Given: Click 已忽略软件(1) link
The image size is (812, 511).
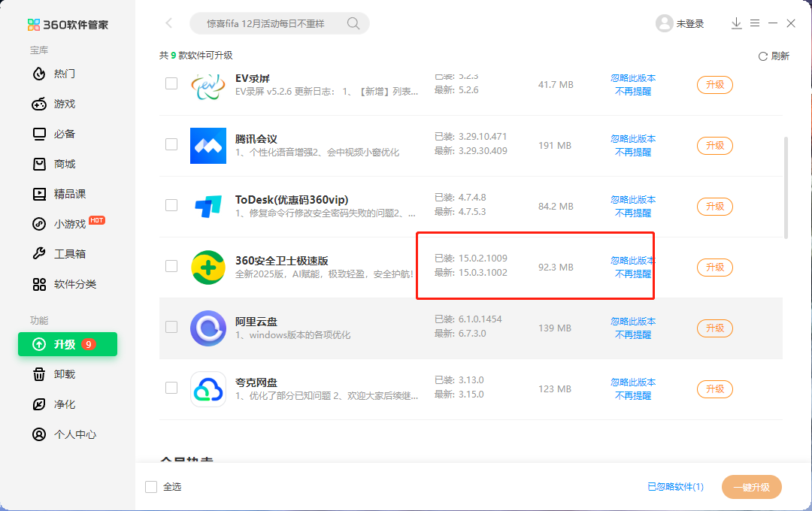Looking at the screenshot, I should pyautogui.click(x=675, y=487).
